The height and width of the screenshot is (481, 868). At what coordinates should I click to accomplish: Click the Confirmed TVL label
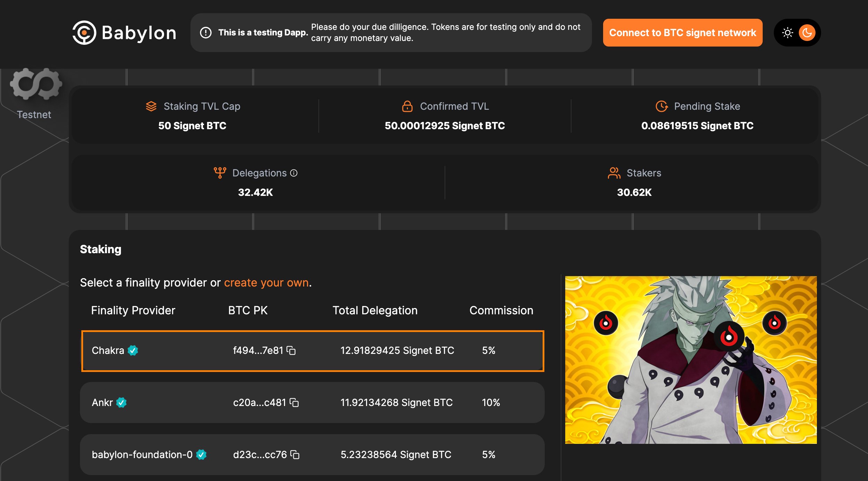454,106
